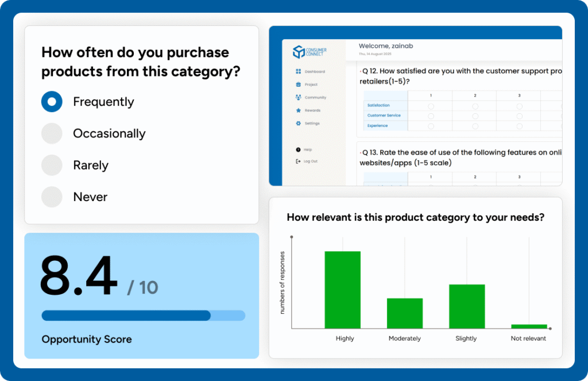Viewport: 588px width, 381px height.
Task: Rate Customer Service as 2 in Q12
Action: pyautogui.click(x=475, y=116)
